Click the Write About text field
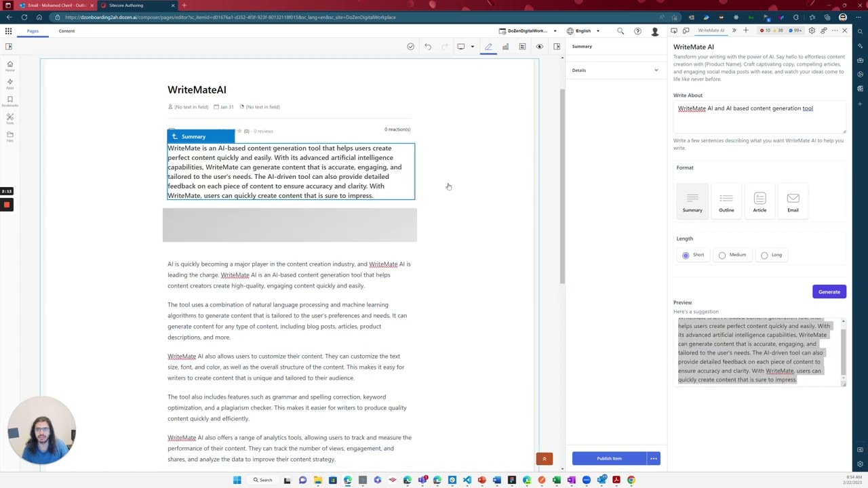 point(759,118)
